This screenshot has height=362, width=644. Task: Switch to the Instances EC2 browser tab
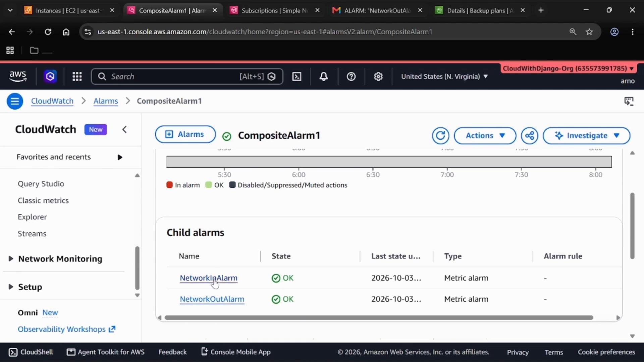click(x=69, y=10)
